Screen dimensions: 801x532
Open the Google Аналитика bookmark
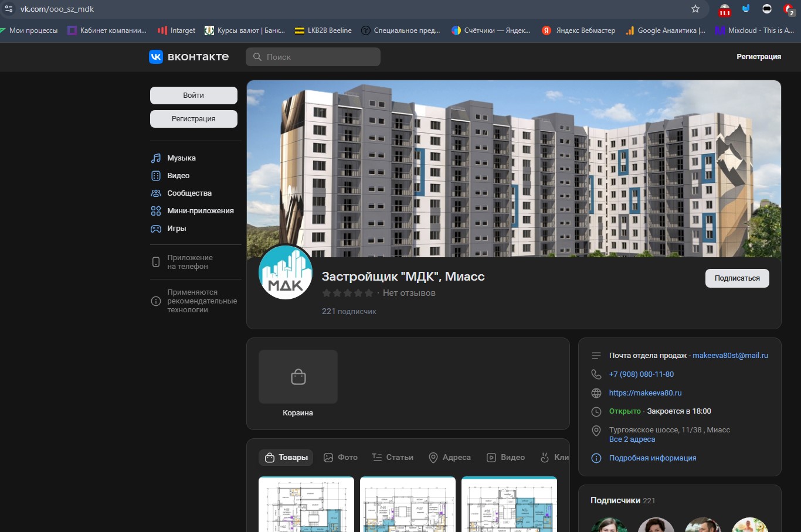[666, 30]
